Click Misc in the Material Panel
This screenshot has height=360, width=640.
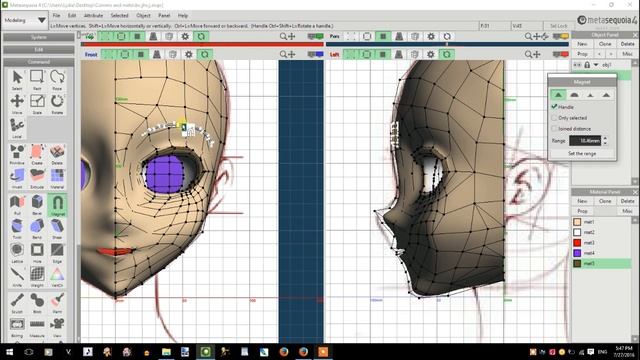[x=627, y=211]
